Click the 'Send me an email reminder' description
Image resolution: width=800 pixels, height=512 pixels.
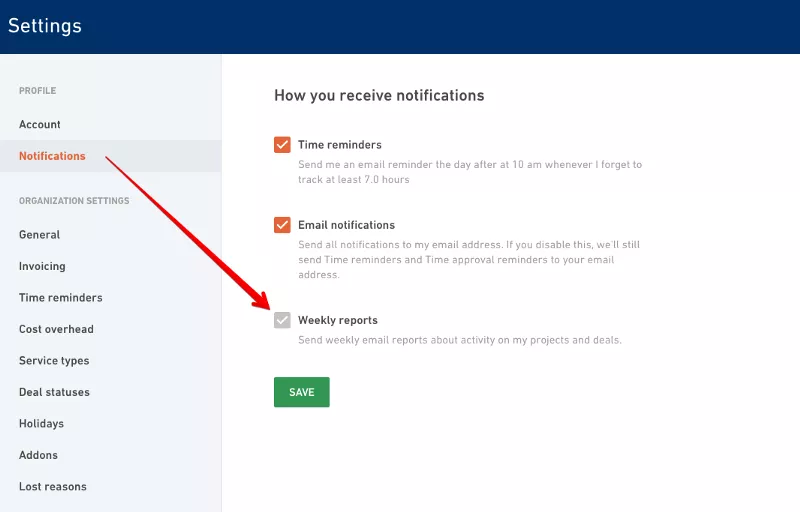tap(470, 172)
